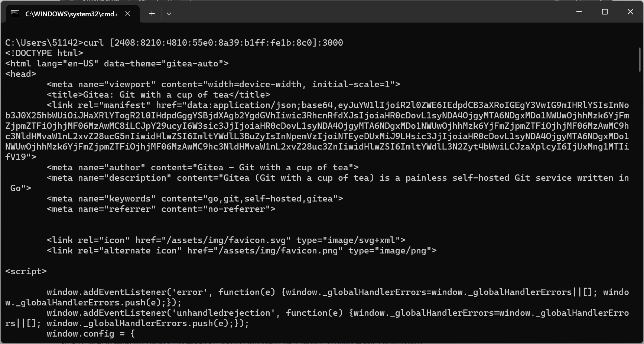Expand the new tab profile dropdown
The height and width of the screenshot is (344, 644).
(x=169, y=14)
